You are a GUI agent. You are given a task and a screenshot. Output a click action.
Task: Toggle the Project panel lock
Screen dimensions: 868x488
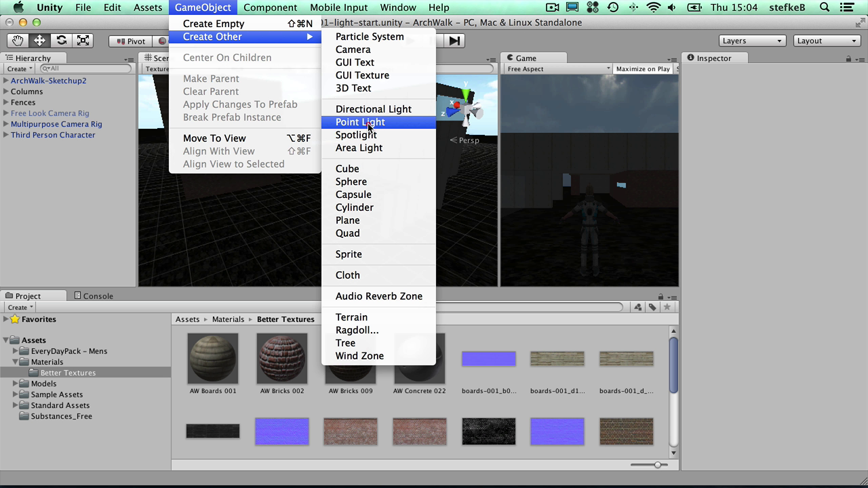click(660, 296)
